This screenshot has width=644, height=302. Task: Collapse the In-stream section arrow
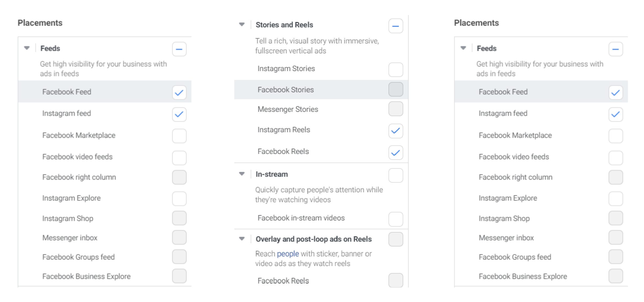pyautogui.click(x=242, y=174)
